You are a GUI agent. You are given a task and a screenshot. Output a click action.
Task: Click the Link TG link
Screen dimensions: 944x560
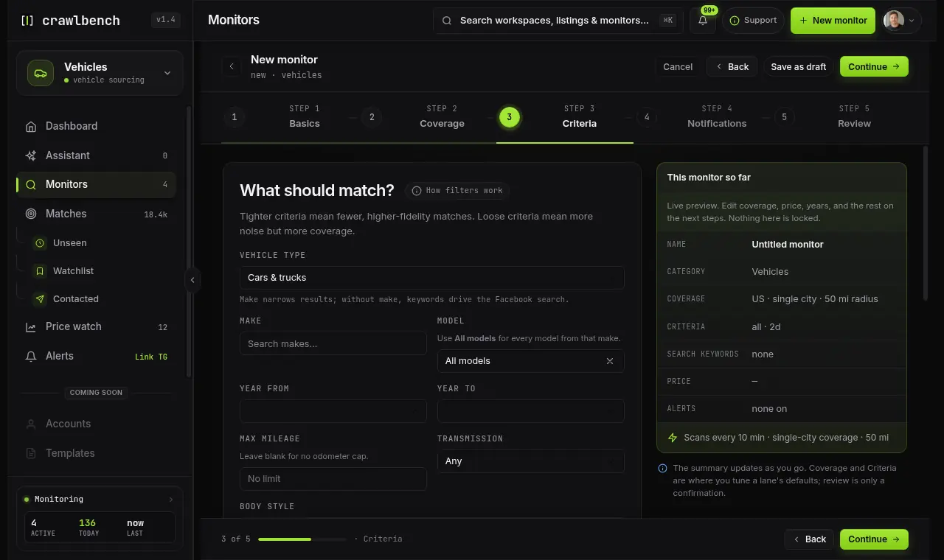[x=151, y=357]
